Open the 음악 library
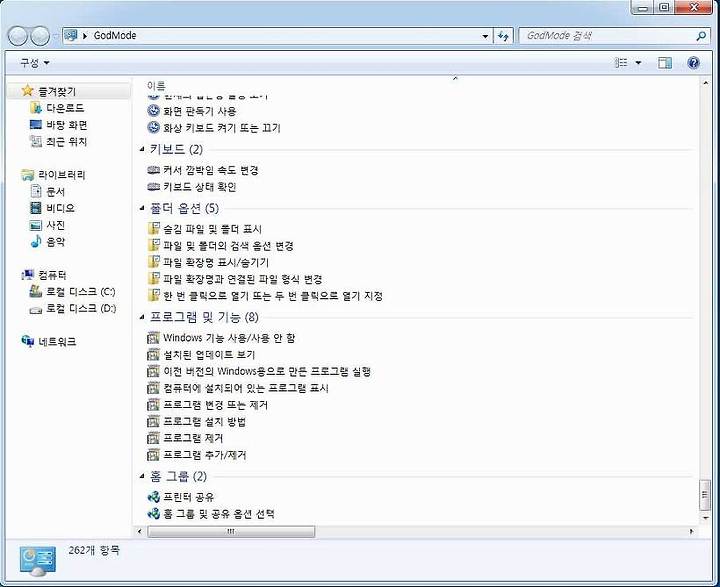Screen dimensions: 720x587 (x=55, y=241)
